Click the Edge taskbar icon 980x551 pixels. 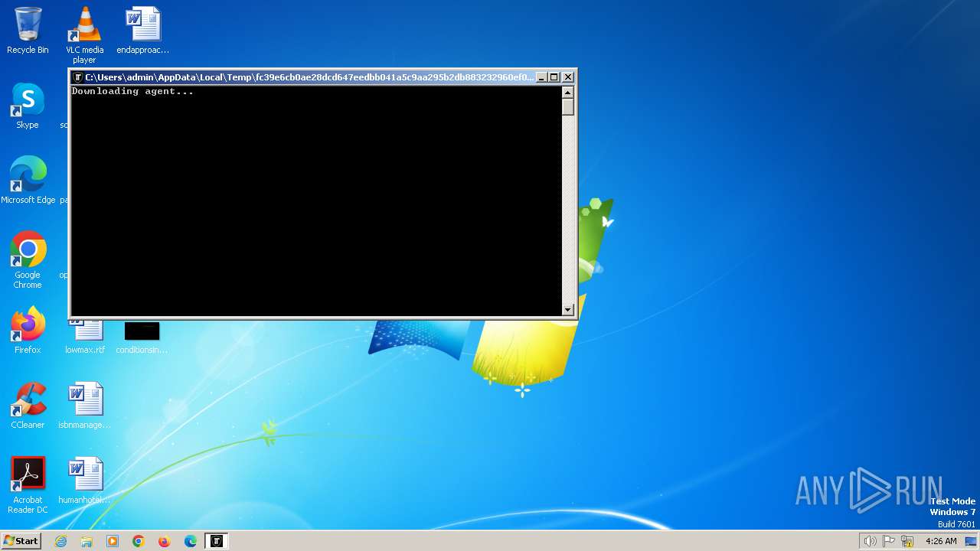(x=191, y=541)
